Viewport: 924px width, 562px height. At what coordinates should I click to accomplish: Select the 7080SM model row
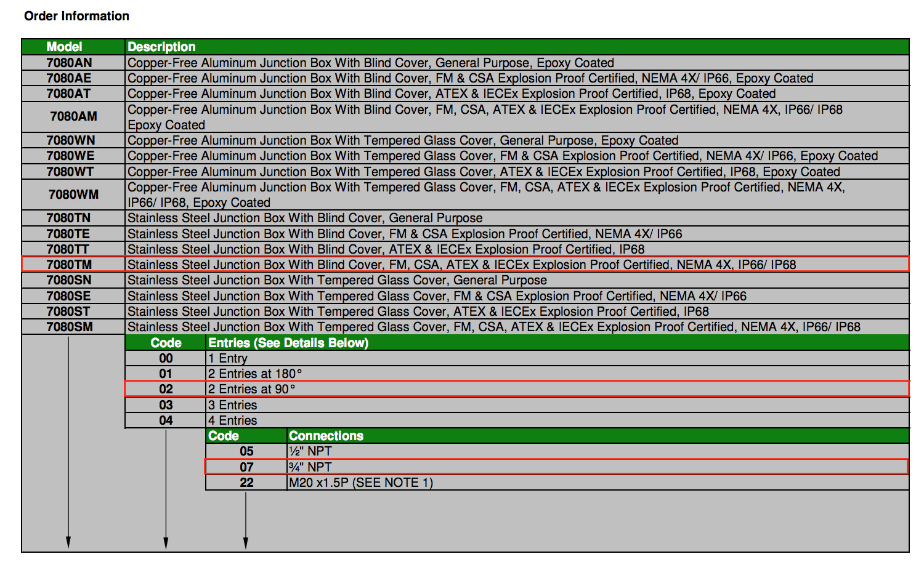pyautogui.click(x=465, y=327)
